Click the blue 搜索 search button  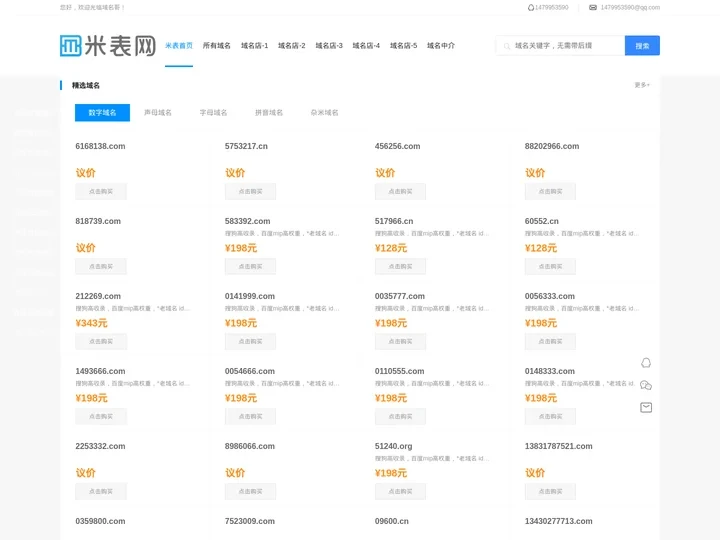coord(642,45)
